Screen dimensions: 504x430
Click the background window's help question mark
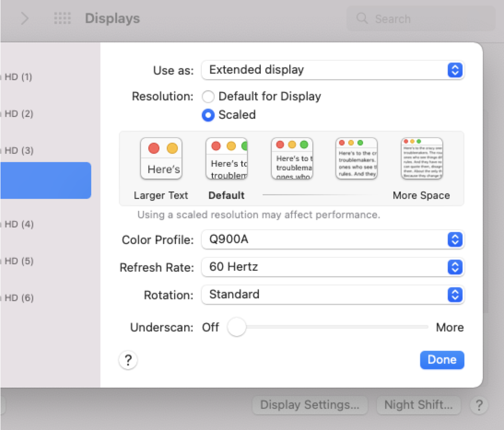point(479,405)
